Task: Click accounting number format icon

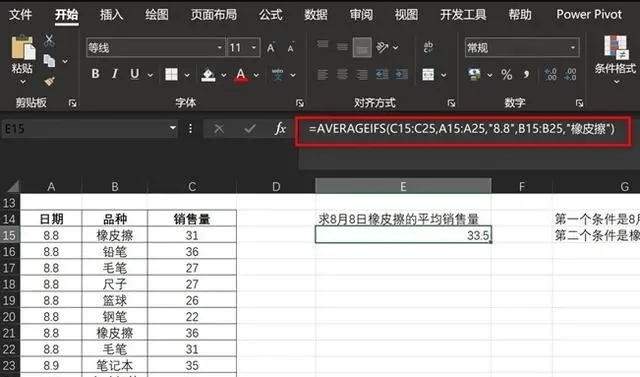Action: 474,74
